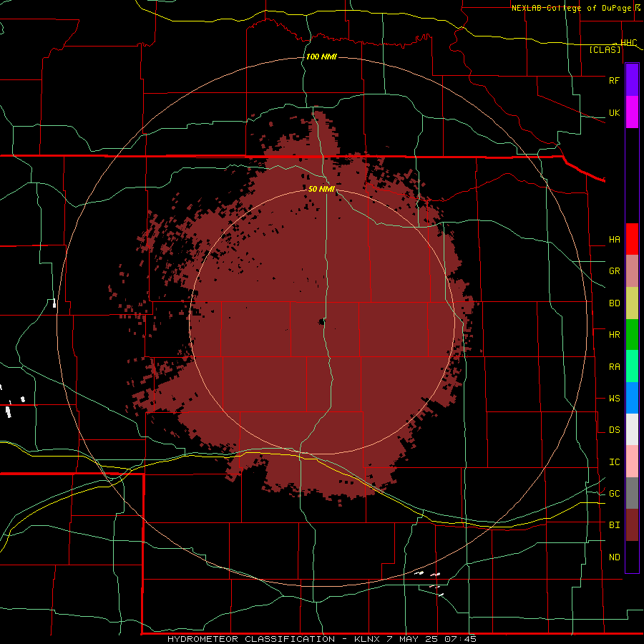Screen dimensions: 644x644
Task: Click the white DS legend swatch
Action: 632,429
